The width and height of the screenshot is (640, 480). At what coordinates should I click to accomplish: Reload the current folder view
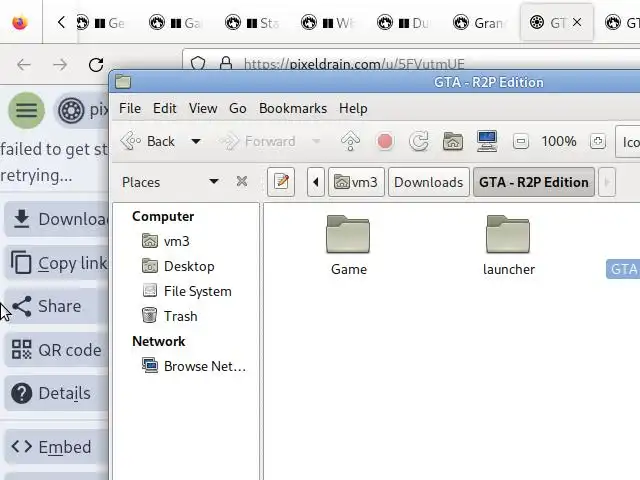point(419,141)
